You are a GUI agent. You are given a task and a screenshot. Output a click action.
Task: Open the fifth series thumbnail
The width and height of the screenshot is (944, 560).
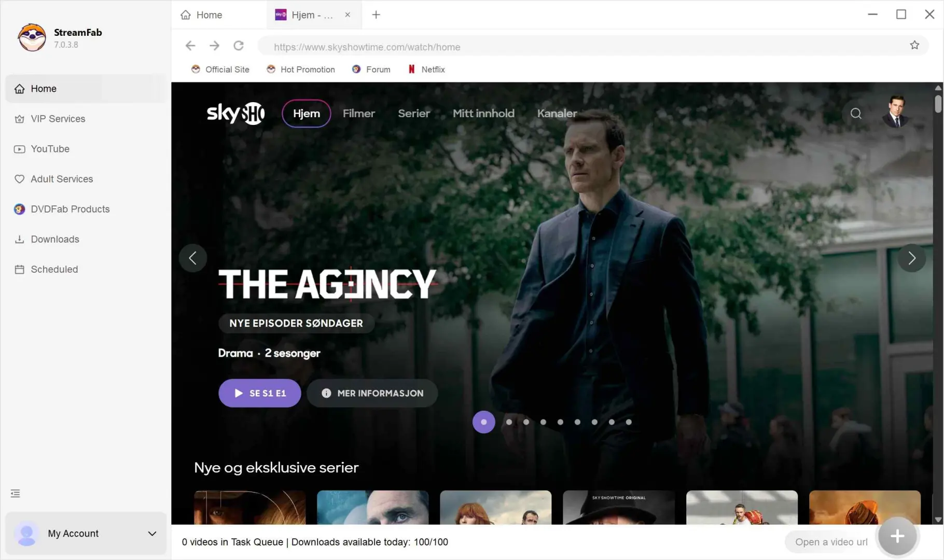coord(742,507)
